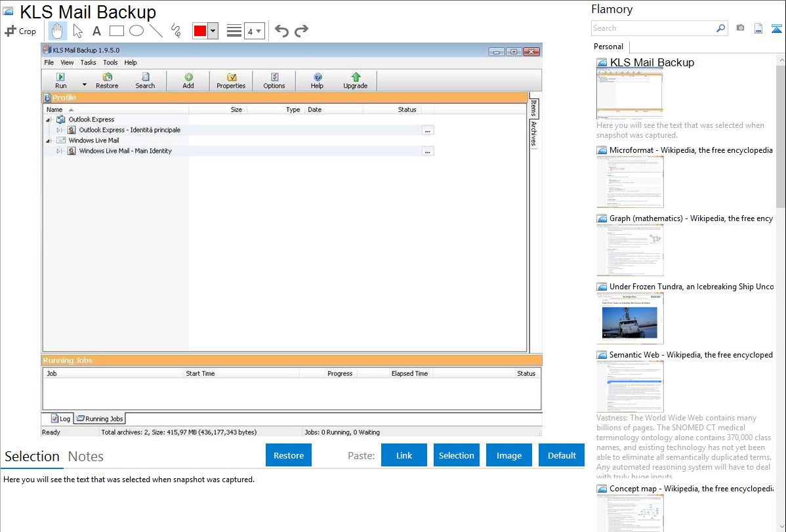Image resolution: width=786 pixels, height=532 pixels.
Task: Select the Crop tool
Action: pos(20,31)
